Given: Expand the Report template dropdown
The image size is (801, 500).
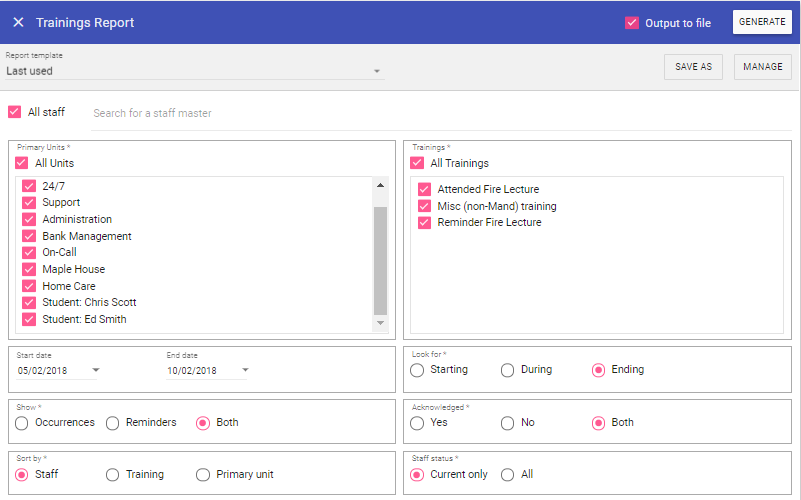Looking at the screenshot, I should (x=377, y=72).
